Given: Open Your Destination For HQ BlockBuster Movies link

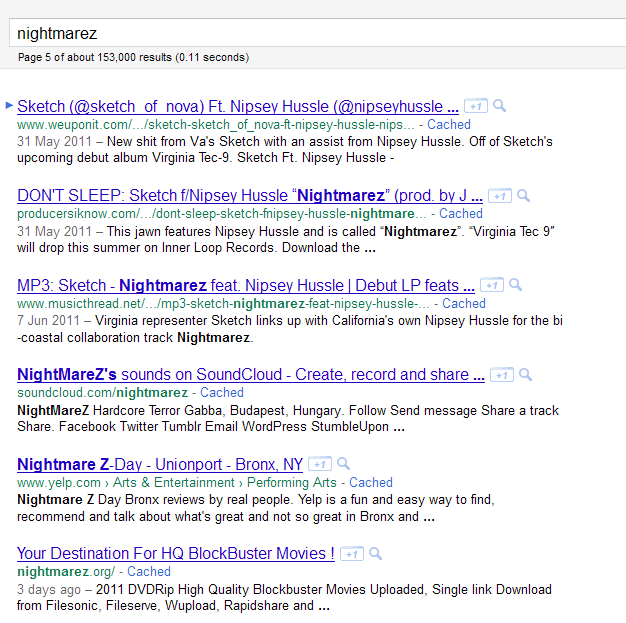Looking at the screenshot, I should 175,553.
